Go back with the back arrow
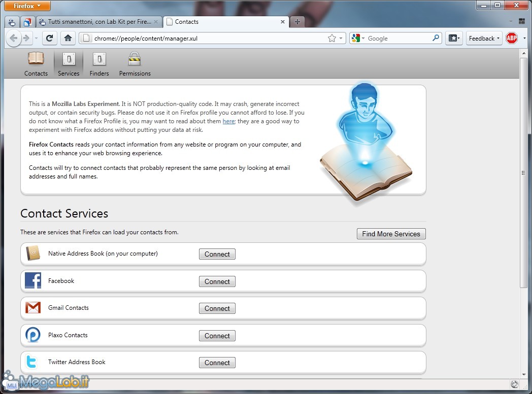The image size is (532, 394). coord(14,38)
